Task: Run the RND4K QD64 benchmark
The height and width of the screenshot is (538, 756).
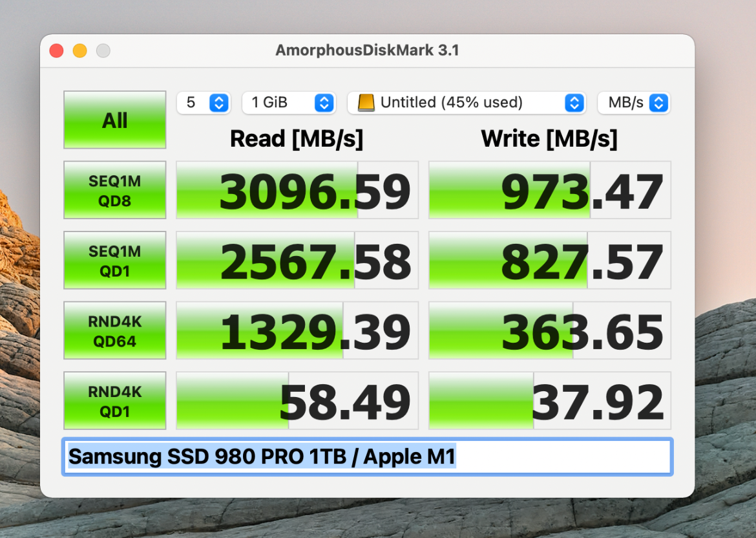Action: click(115, 330)
